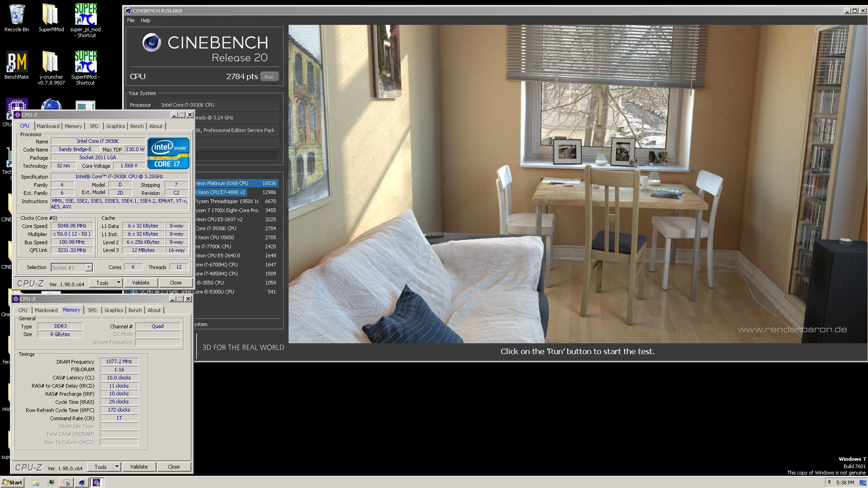
Task: Select Mainboard tab in lower CPU-Z window
Action: [x=46, y=310]
